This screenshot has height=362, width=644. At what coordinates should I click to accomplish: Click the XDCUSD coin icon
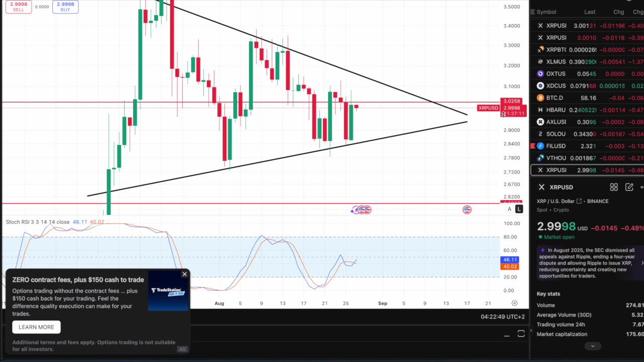pos(540,86)
